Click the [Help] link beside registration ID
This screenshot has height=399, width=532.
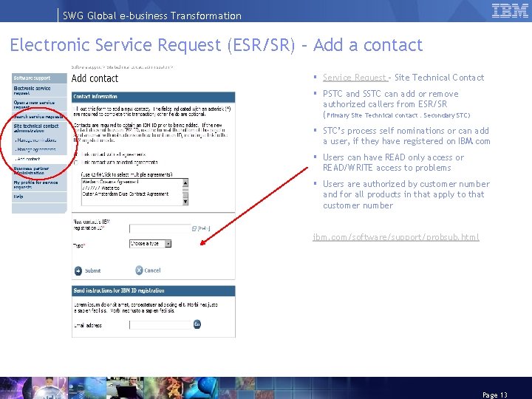[x=204, y=228]
